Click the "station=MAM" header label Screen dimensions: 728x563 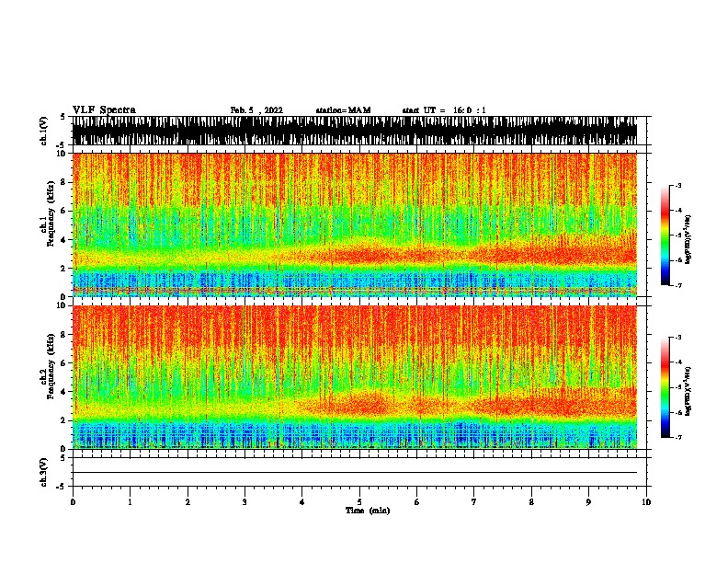pos(343,110)
